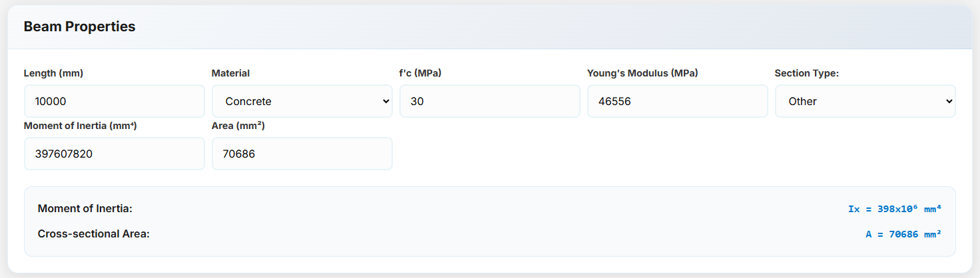The image size is (980, 278).
Task: Click the Ix = 398x10⁶ mm⁴ result value
Action: coord(894,209)
